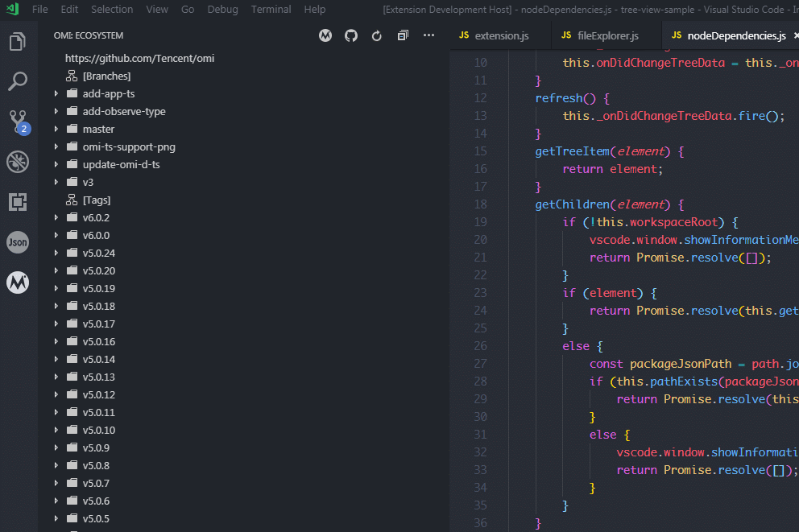Click the VS Code logo in title bar

click(x=12, y=9)
